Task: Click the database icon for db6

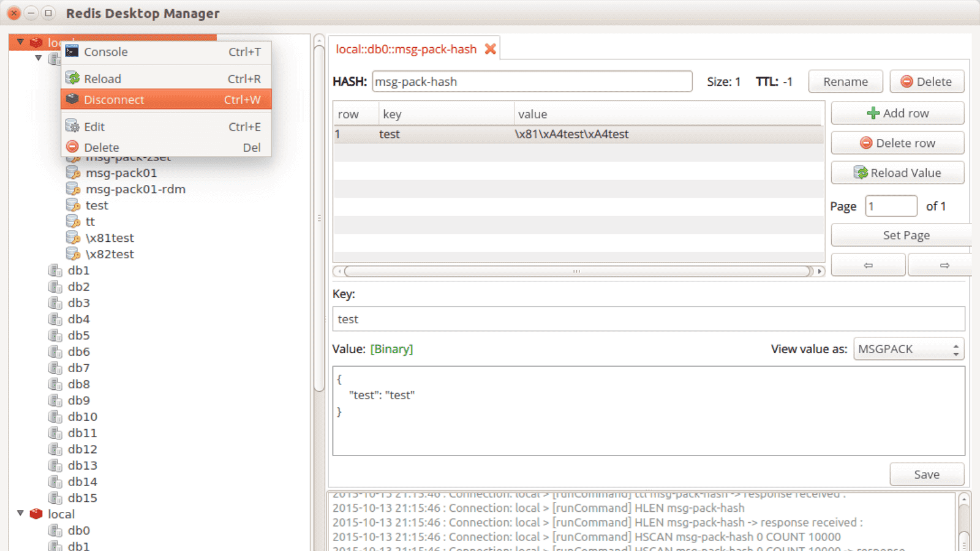Action: [x=55, y=351]
